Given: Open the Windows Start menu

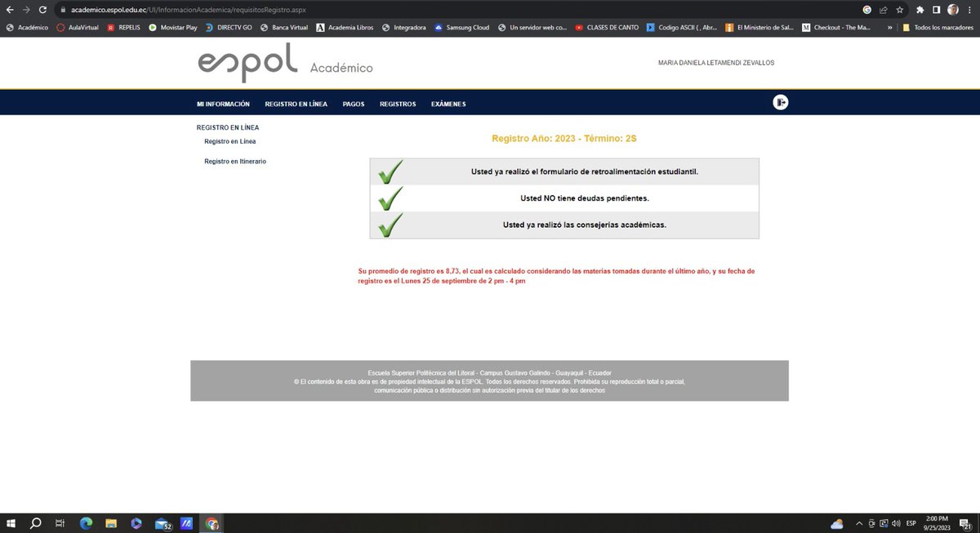Looking at the screenshot, I should pos(11,523).
